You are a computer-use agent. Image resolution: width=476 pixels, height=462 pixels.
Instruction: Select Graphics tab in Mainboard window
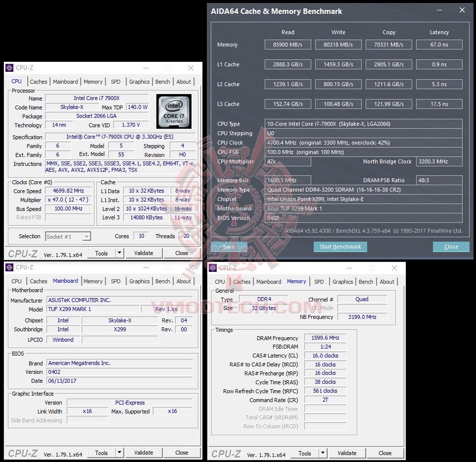point(140,281)
